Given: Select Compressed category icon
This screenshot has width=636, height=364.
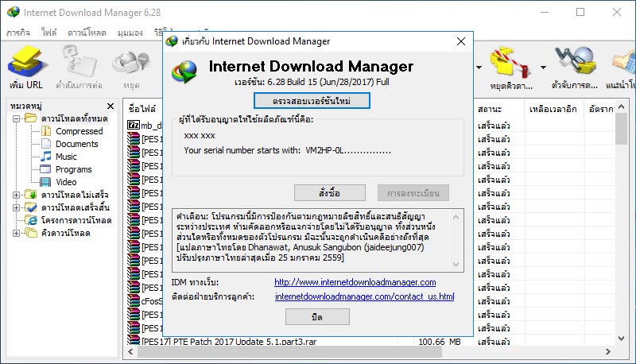Looking at the screenshot, I should coord(47,131).
